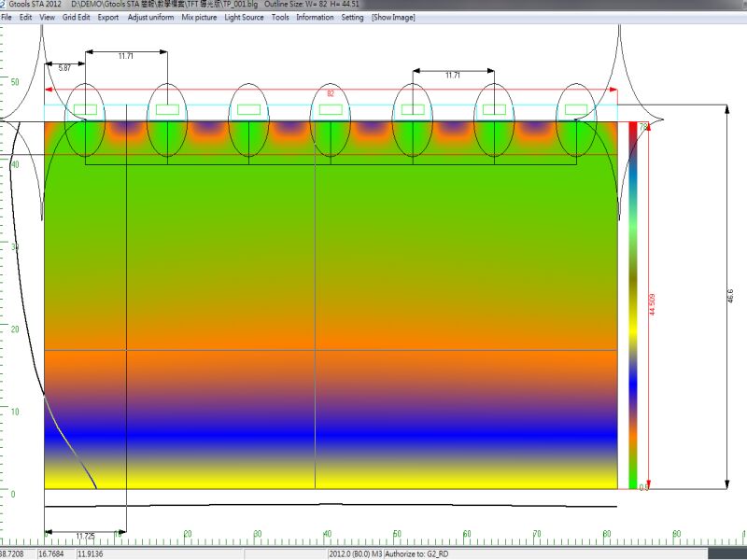Open the Edit menu
The width and height of the screenshot is (747, 560).
26,17
